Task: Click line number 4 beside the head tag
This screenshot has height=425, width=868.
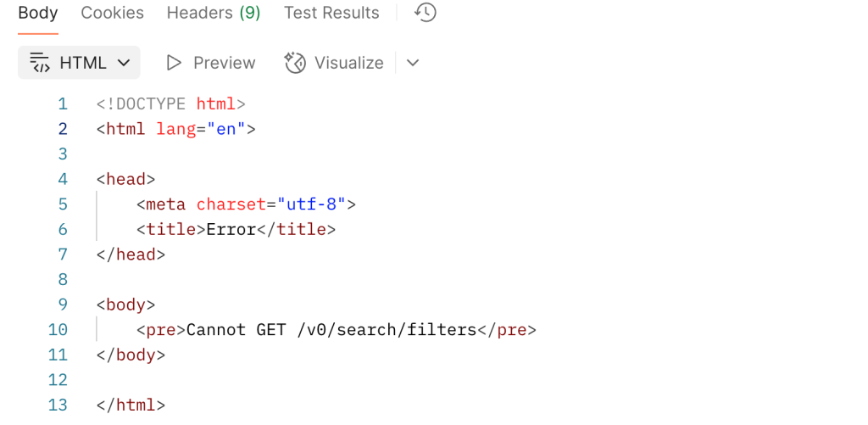Action: 62,179
